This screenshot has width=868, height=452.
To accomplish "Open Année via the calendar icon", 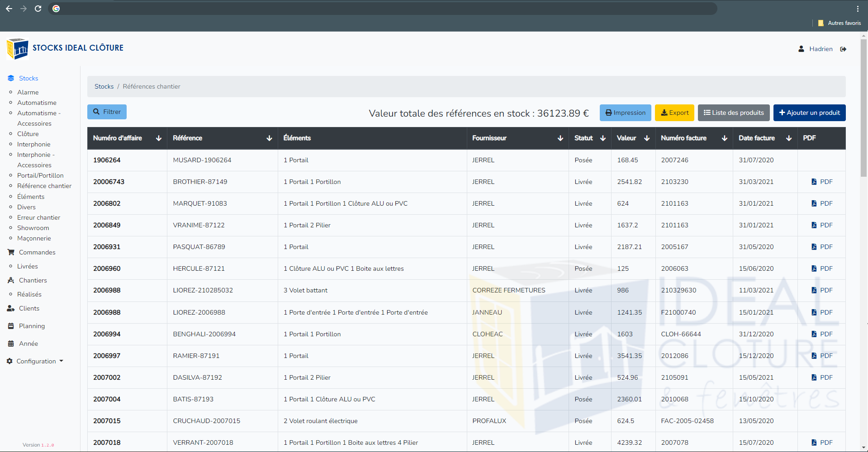I will tap(10, 343).
